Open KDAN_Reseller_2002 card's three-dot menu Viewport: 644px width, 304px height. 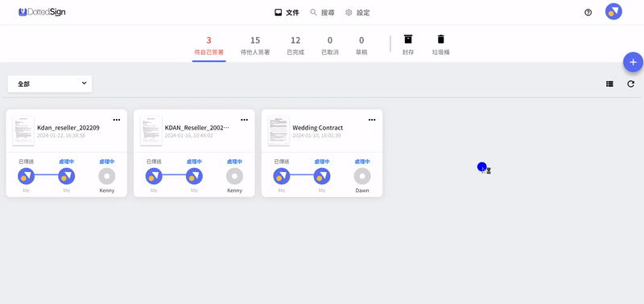click(245, 120)
